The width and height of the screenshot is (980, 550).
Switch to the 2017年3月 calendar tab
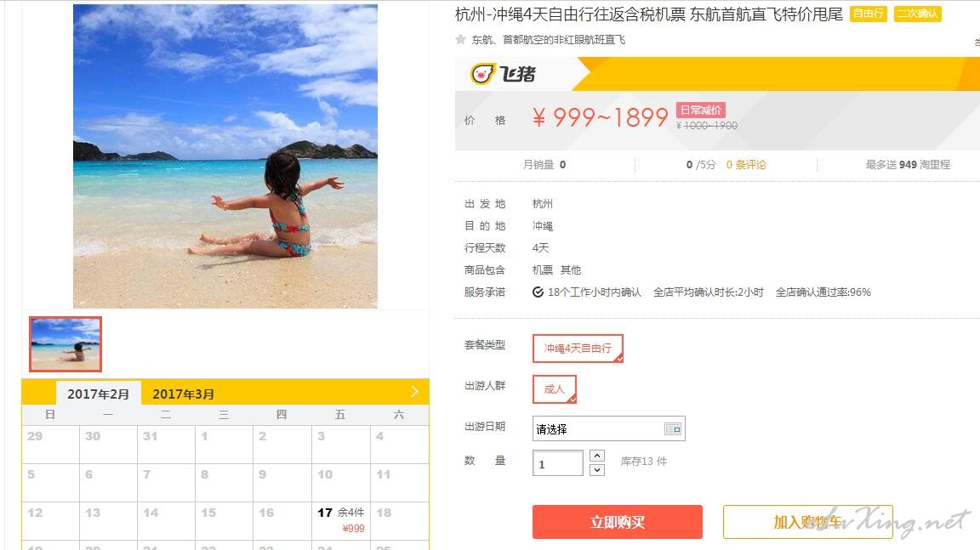click(x=183, y=394)
